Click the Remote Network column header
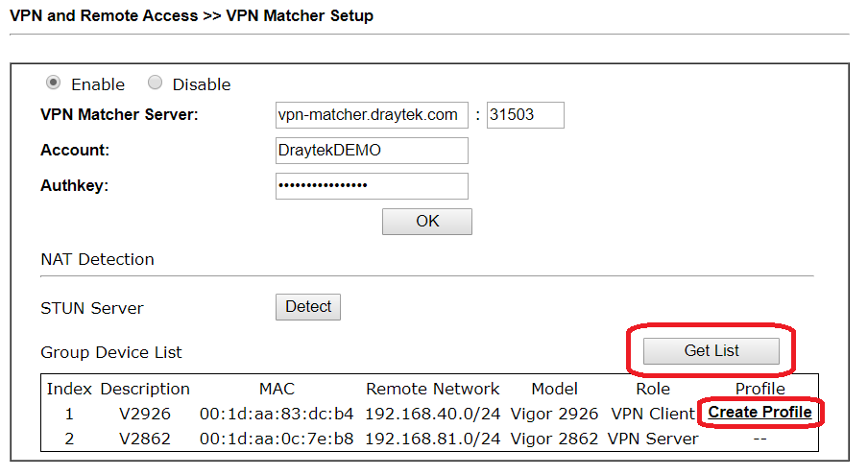The width and height of the screenshot is (868, 475). pos(433,390)
